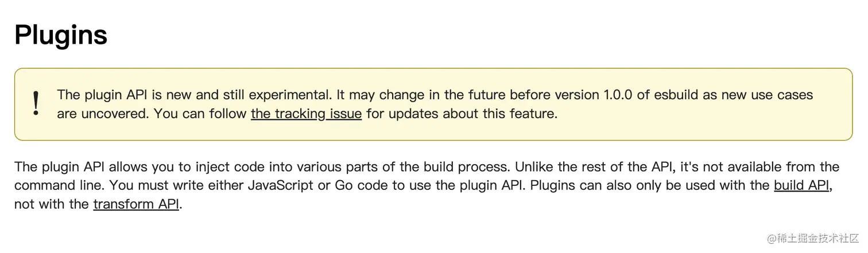Click the exclamation mark warning icon
This screenshot has width=868, height=253.
(x=36, y=104)
